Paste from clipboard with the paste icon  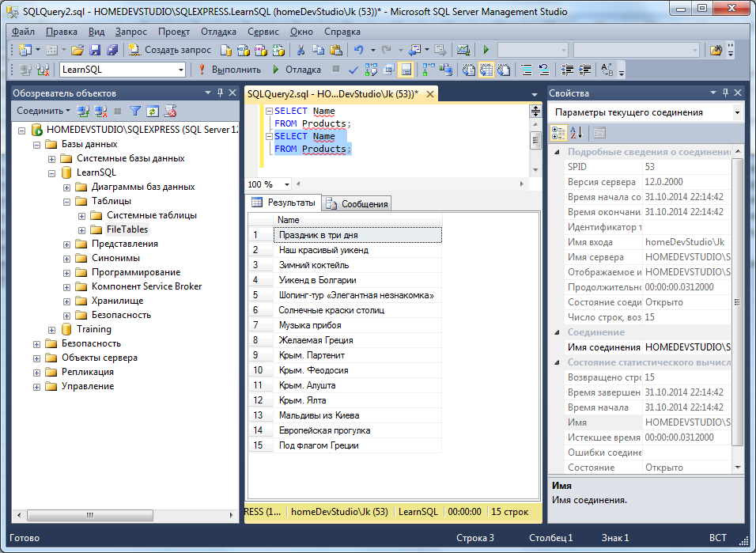(335, 50)
